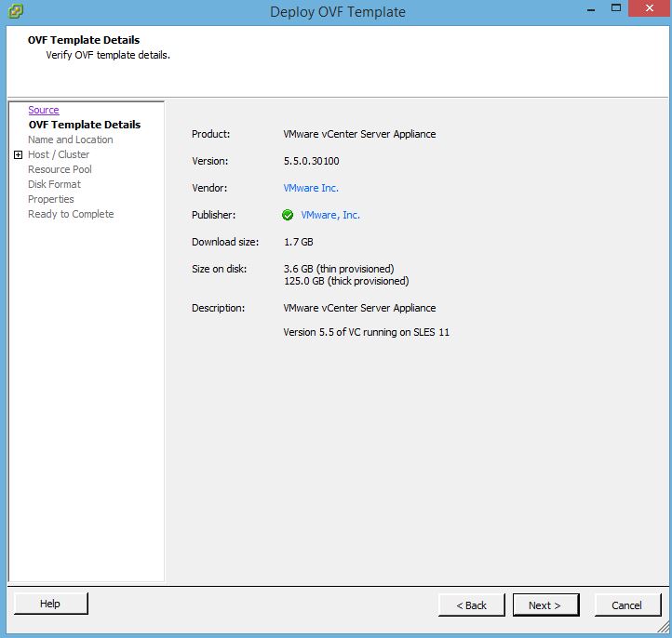Viewport: 672px width, 638px height.
Task: Click the download size value 1.7 GB
Action: tap(298, 242)
